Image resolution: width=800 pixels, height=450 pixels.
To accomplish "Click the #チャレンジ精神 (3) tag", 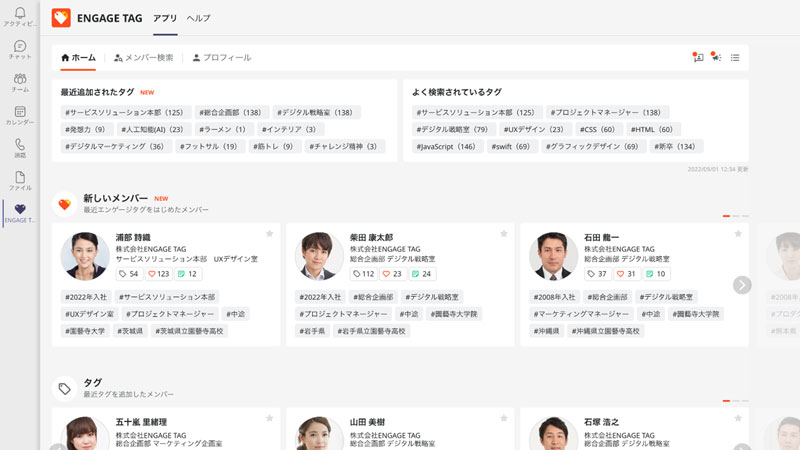I will tap(343, 146).
